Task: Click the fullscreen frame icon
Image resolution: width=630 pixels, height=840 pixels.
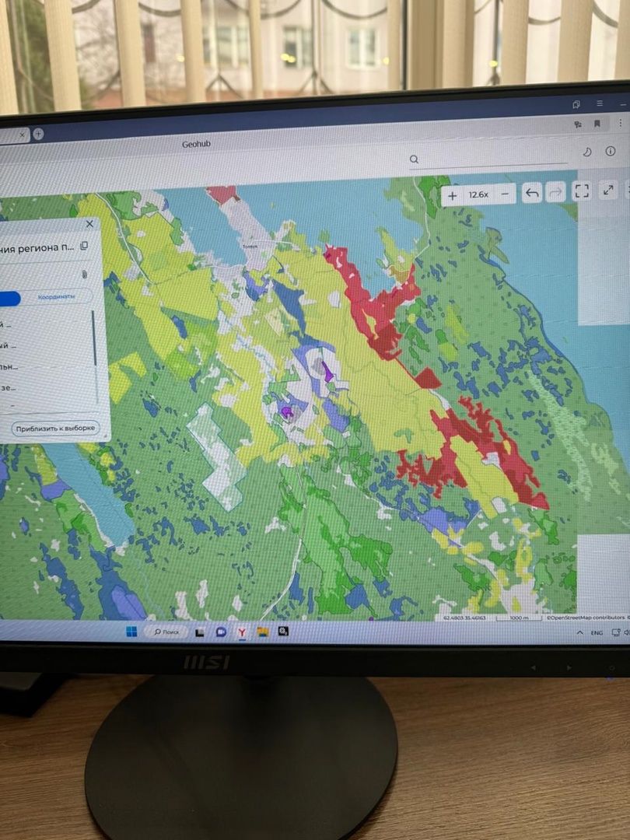Action: (x=581, y=191)
